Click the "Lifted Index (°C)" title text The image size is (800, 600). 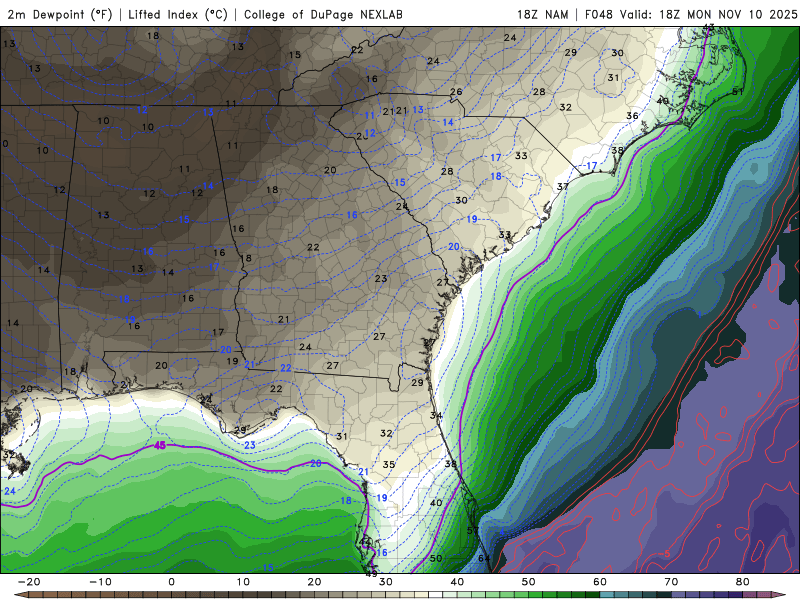pyautogui.click(x=178, y=14)
